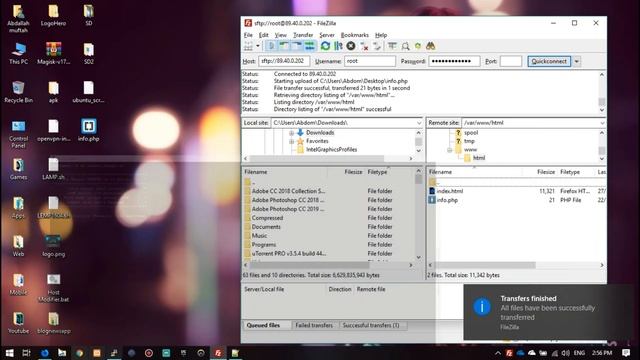Select the Music folder in local list
This screenshot has height=360, width=640.
[x=259, y=236]
